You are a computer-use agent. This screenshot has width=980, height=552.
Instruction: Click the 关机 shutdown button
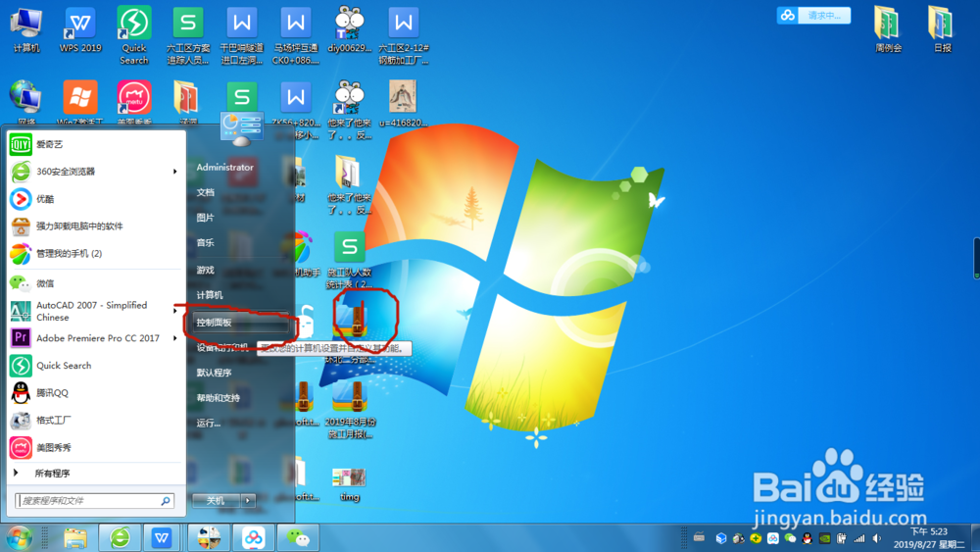(x=217, y=500)
